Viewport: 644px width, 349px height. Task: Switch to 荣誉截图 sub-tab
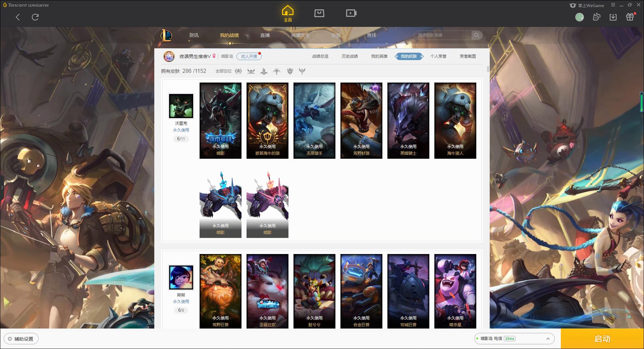point(468,56)
